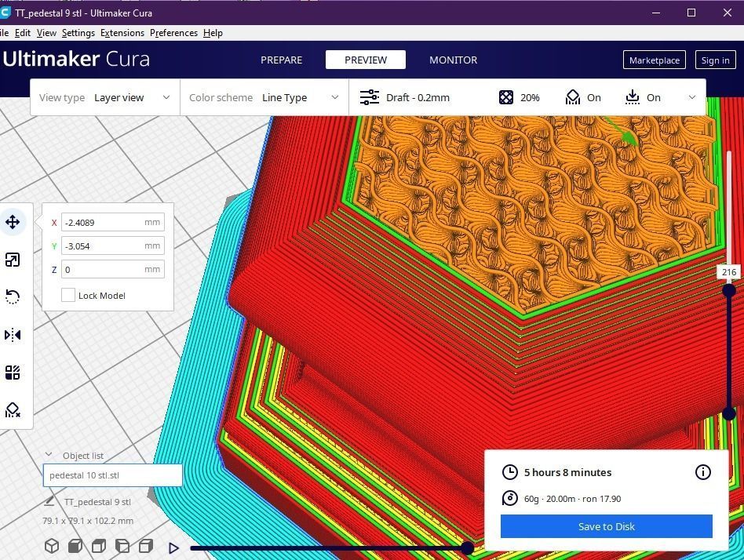This screenshot has height=560, width=744.
Task: Click the upper layer slider handle
Action: pos(729,290)
